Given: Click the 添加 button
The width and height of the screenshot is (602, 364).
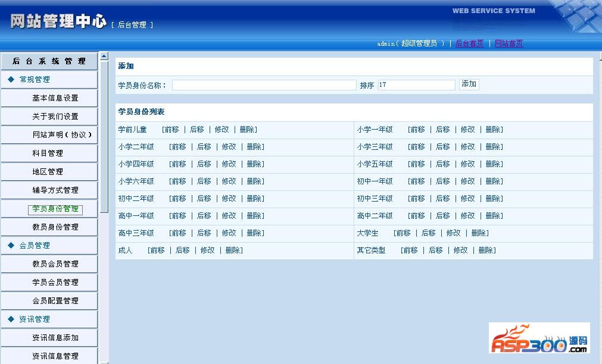Looking at the screenshot, I should coord(469,84).
